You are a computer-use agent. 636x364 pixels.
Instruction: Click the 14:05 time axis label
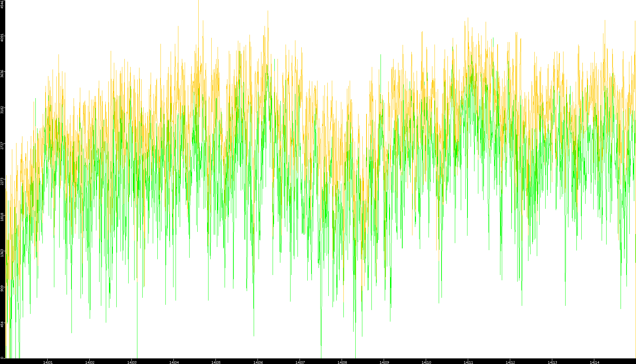[216, 362]
